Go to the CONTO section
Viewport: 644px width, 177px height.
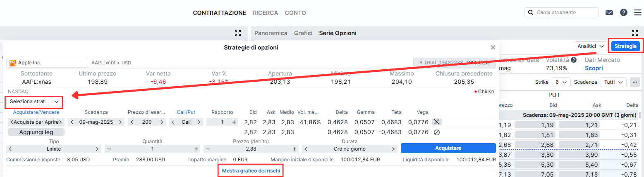(295, 13)
